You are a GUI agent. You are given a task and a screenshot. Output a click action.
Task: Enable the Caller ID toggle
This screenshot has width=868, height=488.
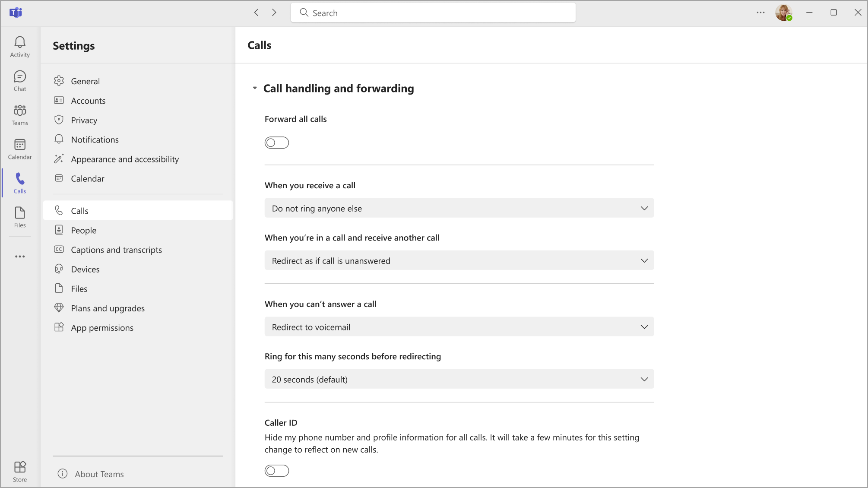(x=276, y=471)
